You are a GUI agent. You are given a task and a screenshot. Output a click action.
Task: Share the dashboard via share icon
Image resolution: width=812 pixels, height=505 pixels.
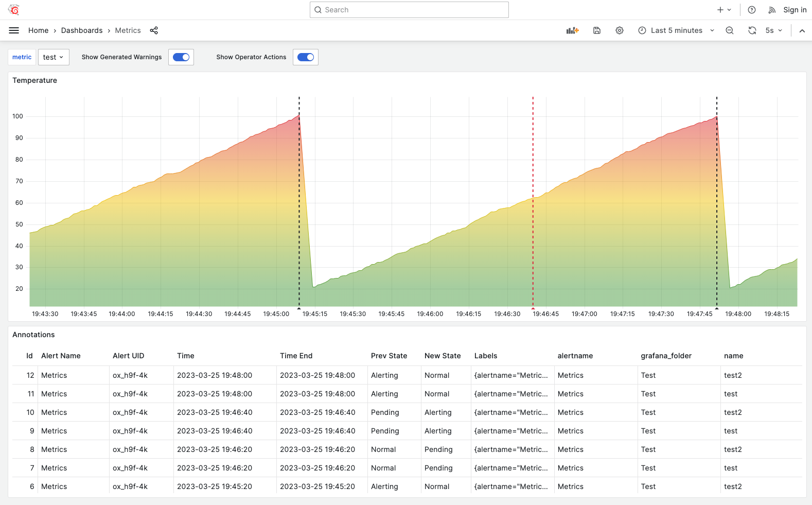(154, 30)
